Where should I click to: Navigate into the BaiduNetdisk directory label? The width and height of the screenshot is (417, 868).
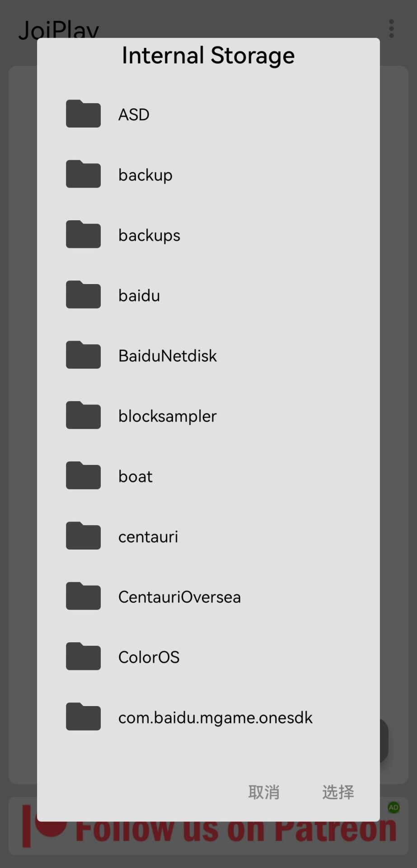167,356
